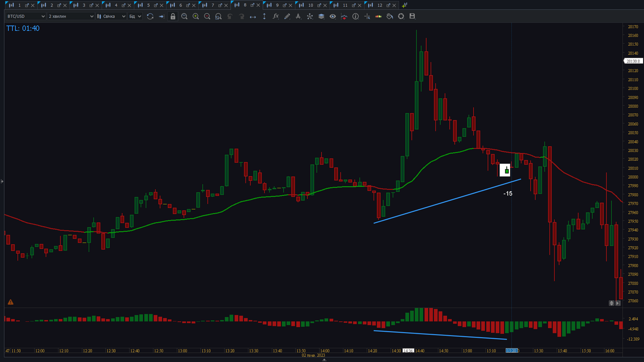This screenshot has width=644, height=362.
Task: Click the highlighted 15:20 time label
Action: [513, 351]
